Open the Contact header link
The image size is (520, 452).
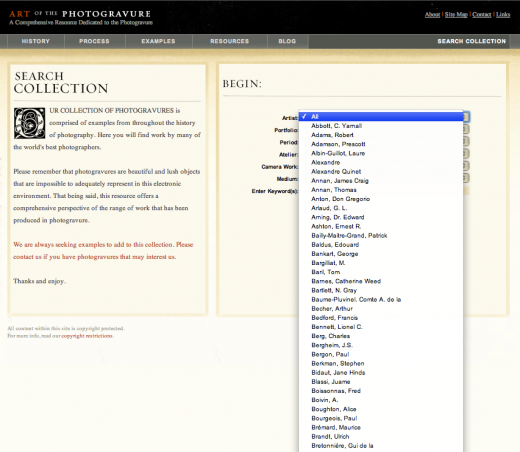(x=482, y=14)
